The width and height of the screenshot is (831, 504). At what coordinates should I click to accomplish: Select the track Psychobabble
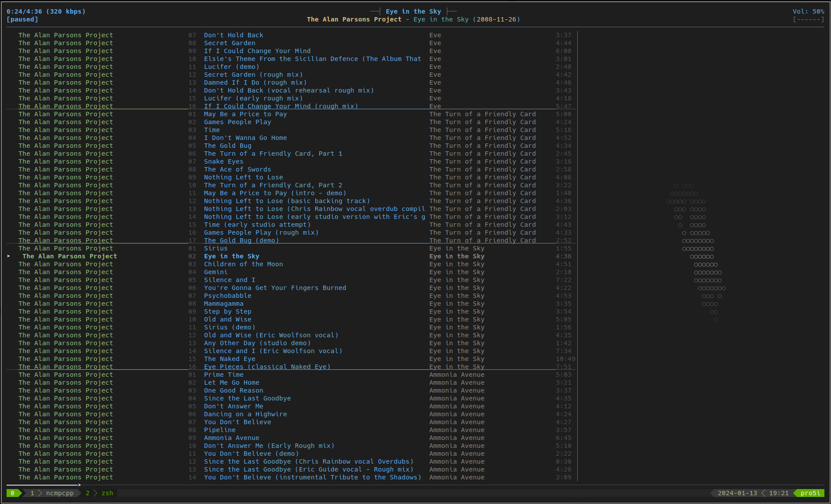(x=227, y=296)
